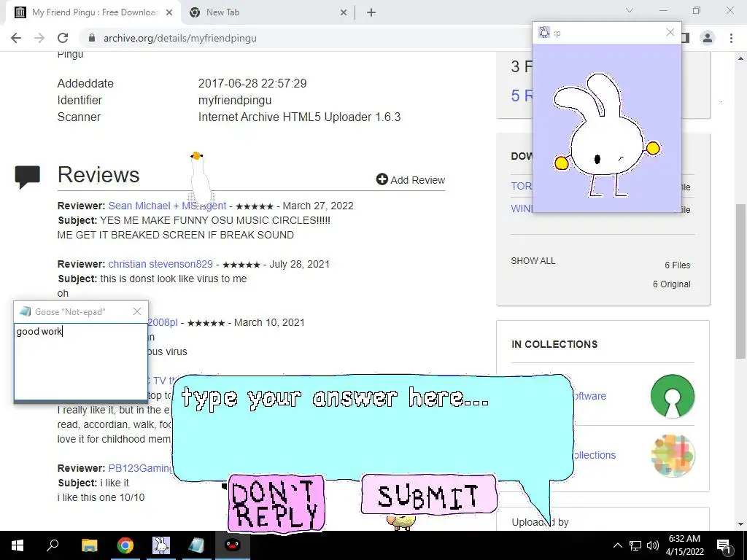The width and height of the screenshot is (747, 560).
Task: Click the DON'T REPLY button
Action: 276,503
